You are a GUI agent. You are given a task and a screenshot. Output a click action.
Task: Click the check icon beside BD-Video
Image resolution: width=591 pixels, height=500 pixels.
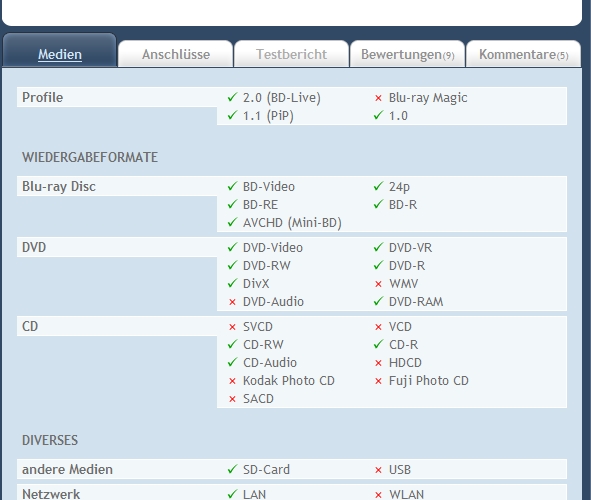[233, 186]
